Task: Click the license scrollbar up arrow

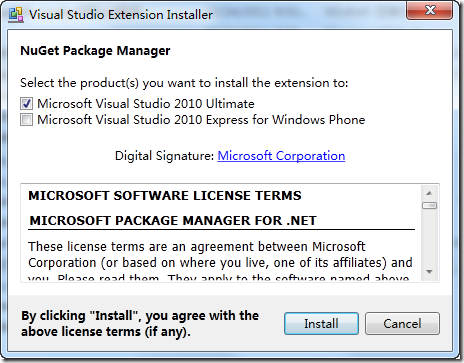Action: (429, 193)
